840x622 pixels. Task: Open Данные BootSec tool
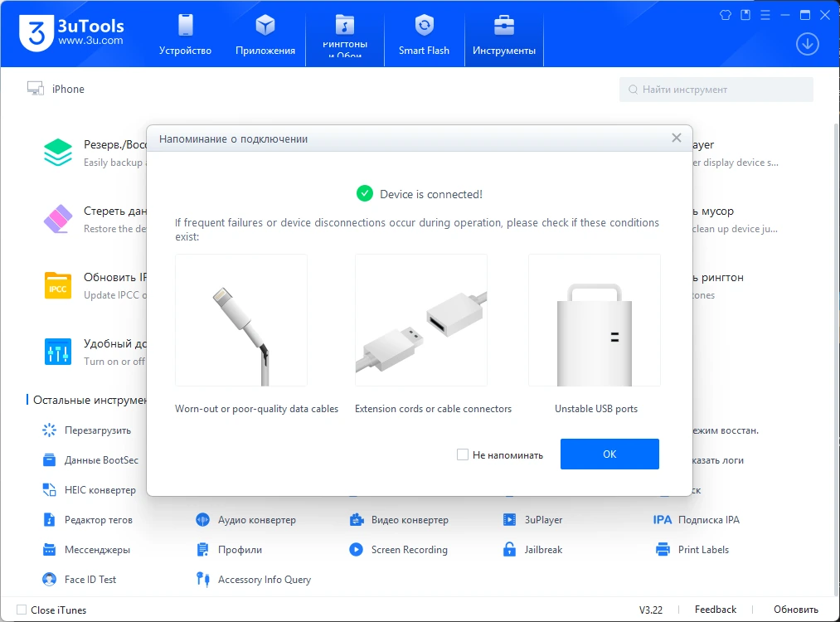point(90,460)
